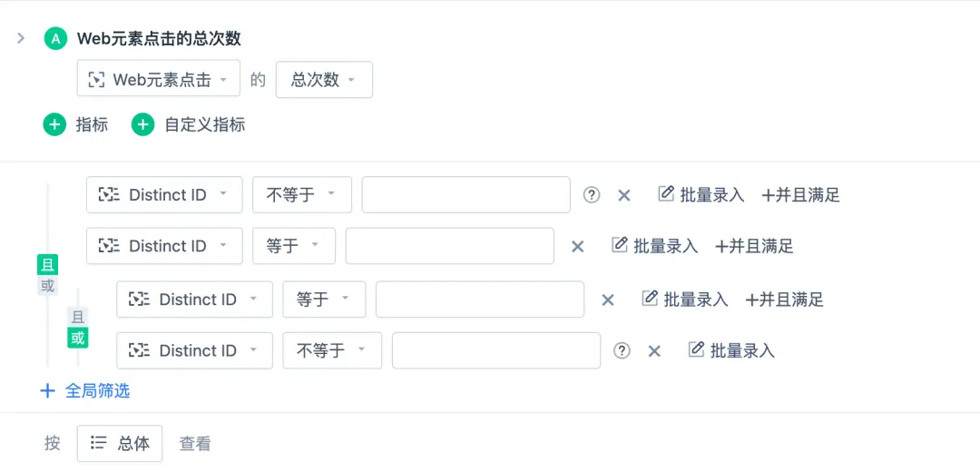Expand metric A with the chevron arrow
Image resolution: width=980 pixels, height=472 pixels.
pyautogui.click(x=21, y=38)
